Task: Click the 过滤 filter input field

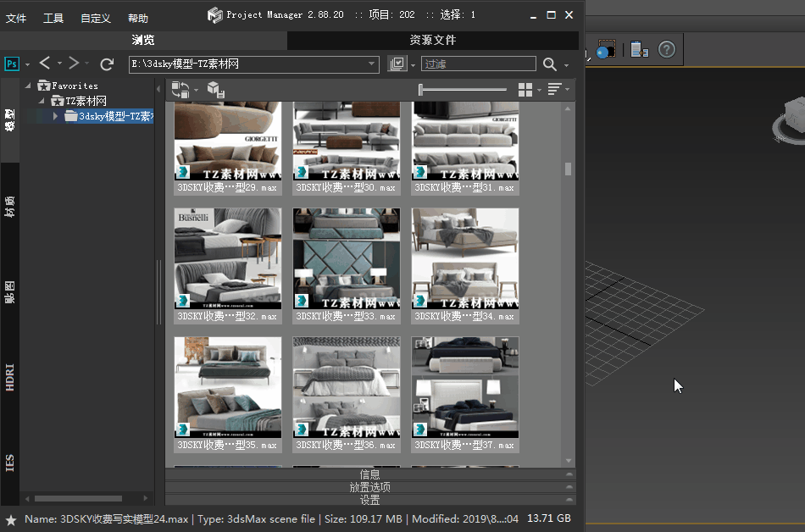Action: pos(479,64)
